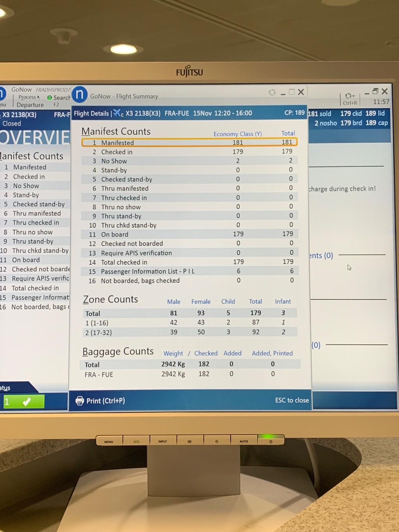Click ESC to close text
The image size is (399, 532).
[x=291, y=400]
